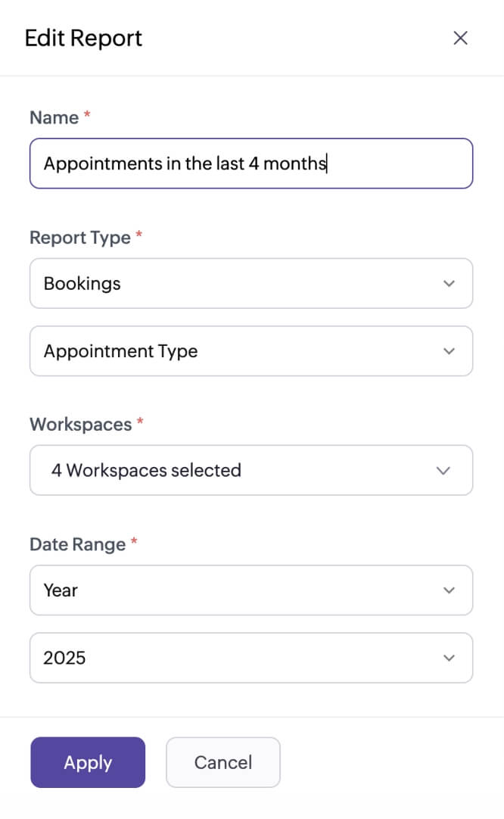Click the arrow beside 4 Workspaces selected

click(x=443, y=471)
